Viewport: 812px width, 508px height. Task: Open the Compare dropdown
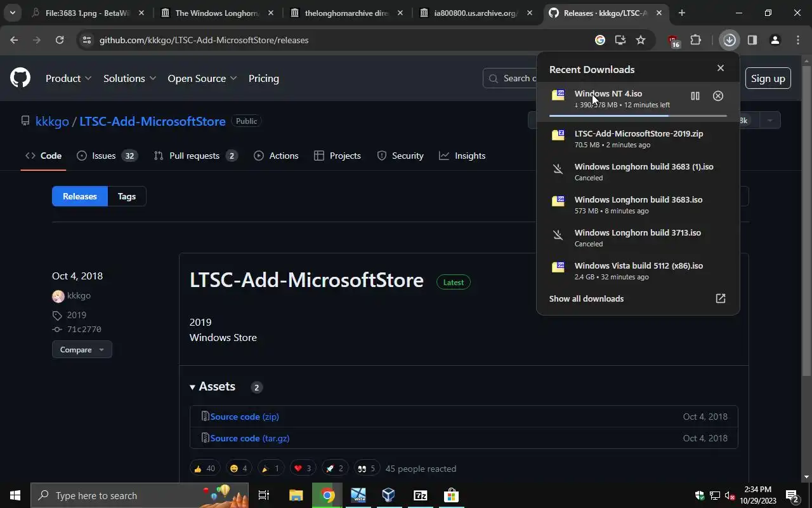click(82, 349)
